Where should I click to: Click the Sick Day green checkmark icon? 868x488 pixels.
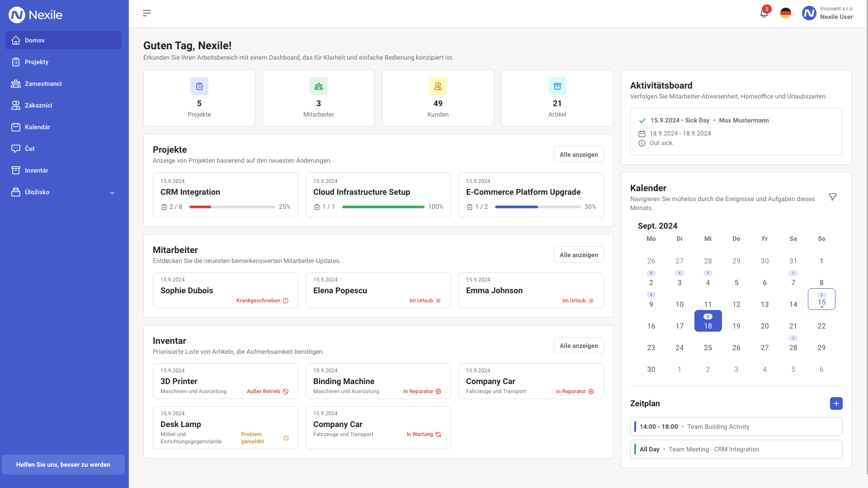642,121
